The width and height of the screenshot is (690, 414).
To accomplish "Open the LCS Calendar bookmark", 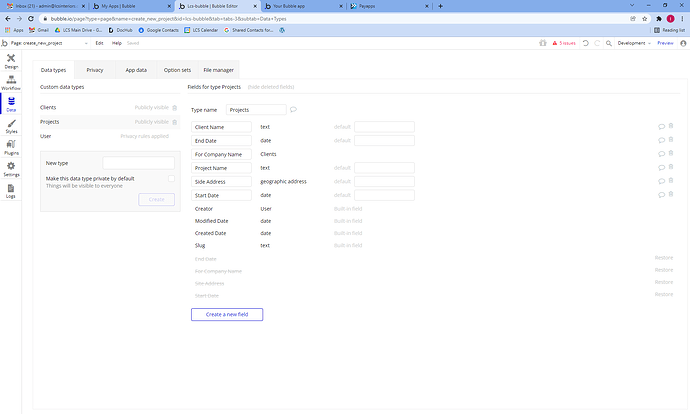I will (x=201, y=30).
